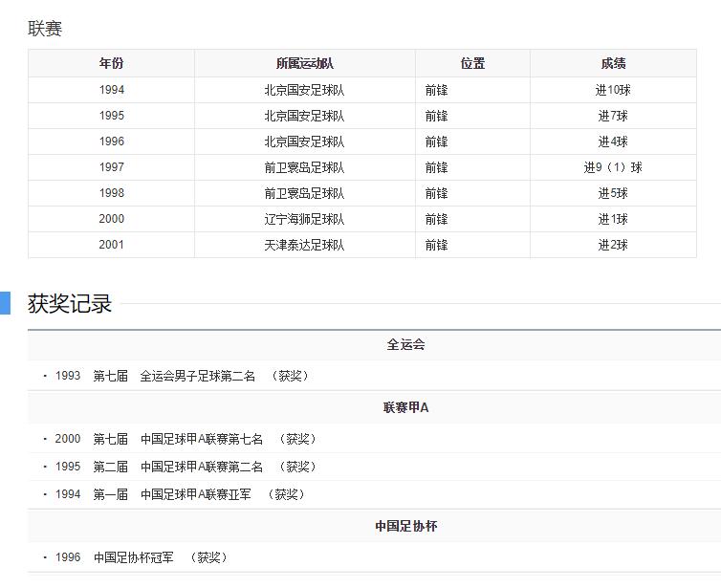Click 前锋 in the 2001 row
Image resolution: width=721 pixels, height=588 pixels.
tap(436, 245)
